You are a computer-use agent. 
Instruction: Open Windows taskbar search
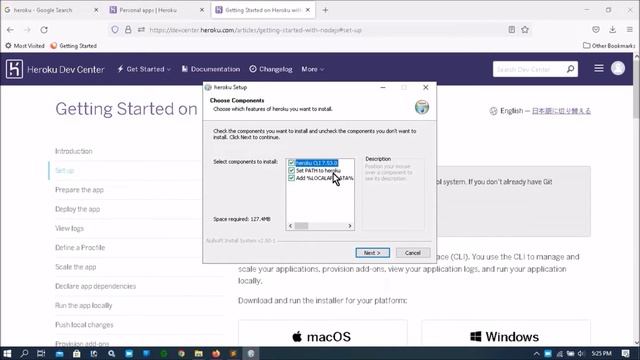point(24,353)
